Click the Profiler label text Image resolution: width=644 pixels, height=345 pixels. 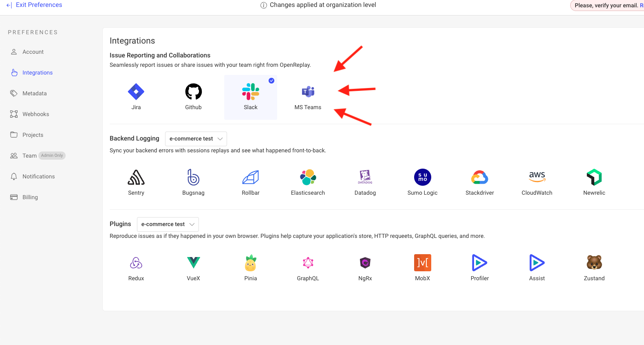[480, 278]
